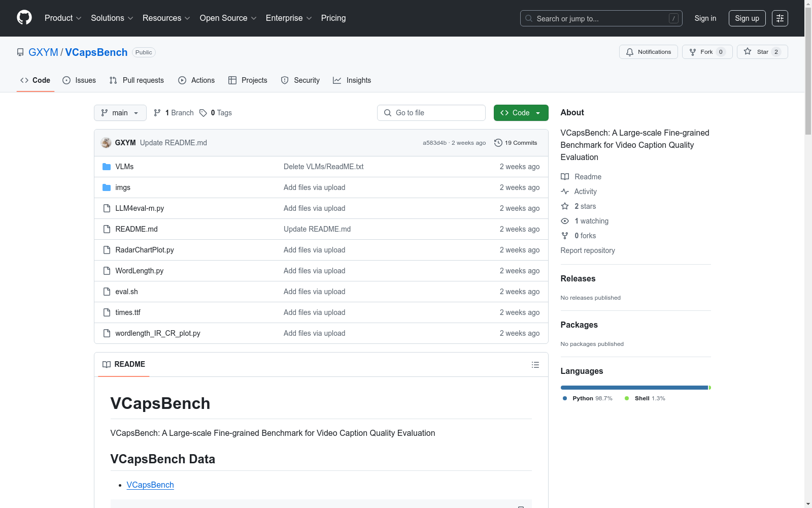
Task: Open commit hash a583d4b
Action: pos(434,143)
